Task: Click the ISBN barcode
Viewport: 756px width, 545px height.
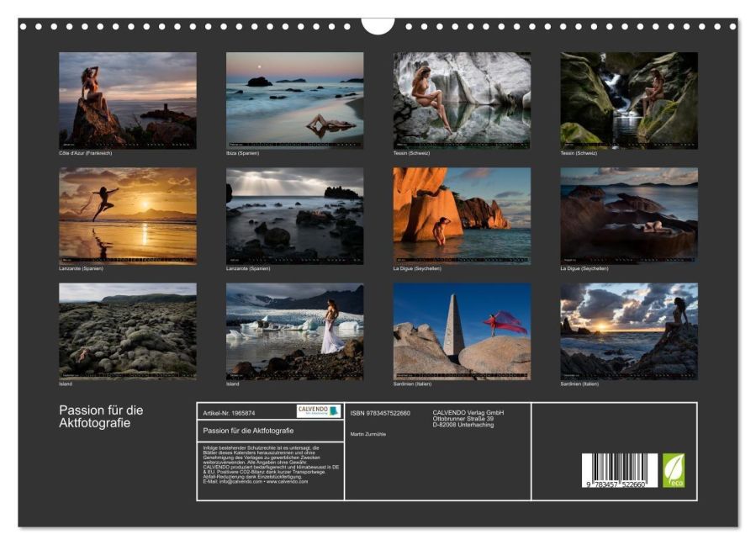Action: click(x=620, y=470)
